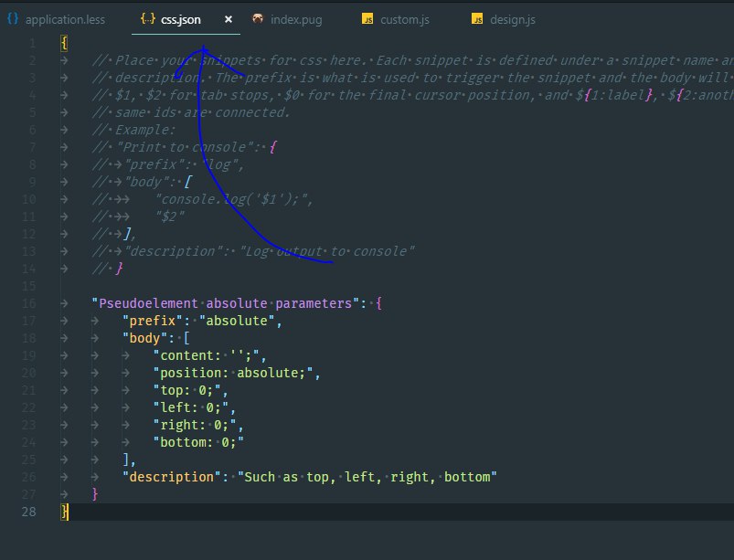Image resolution: width=734 pixels, height=560 pixels.
Task: Open the design.js tab
Action: coord(513,20)
